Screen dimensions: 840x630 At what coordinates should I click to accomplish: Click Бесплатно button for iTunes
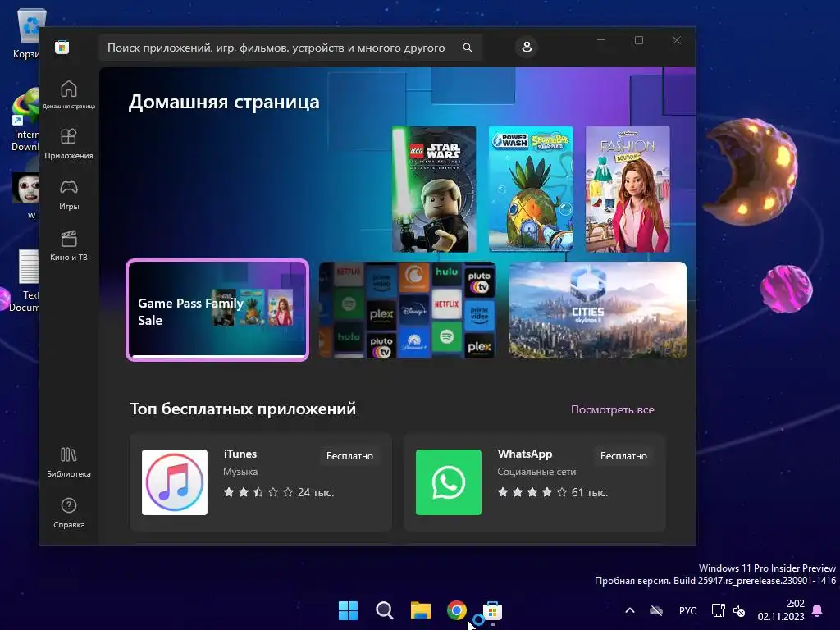[x=349, y=456]
